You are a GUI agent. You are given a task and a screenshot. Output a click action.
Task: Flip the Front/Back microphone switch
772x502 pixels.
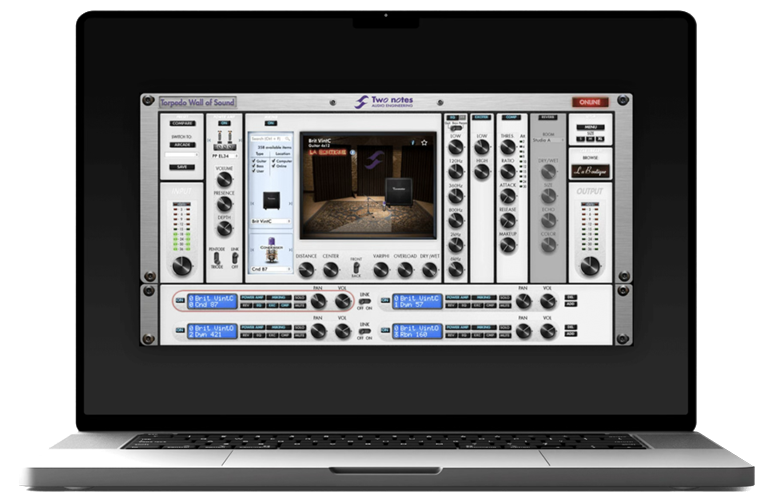click(356, 268)
